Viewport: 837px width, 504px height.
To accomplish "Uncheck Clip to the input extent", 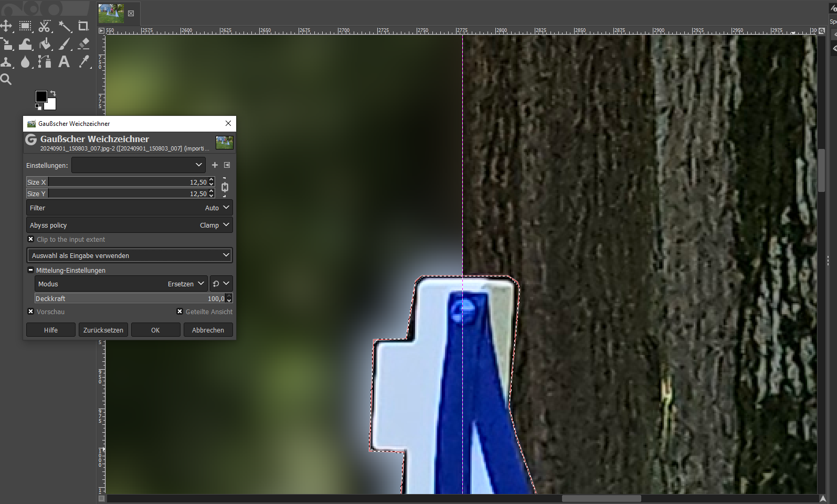I will (x=30, y=239).
